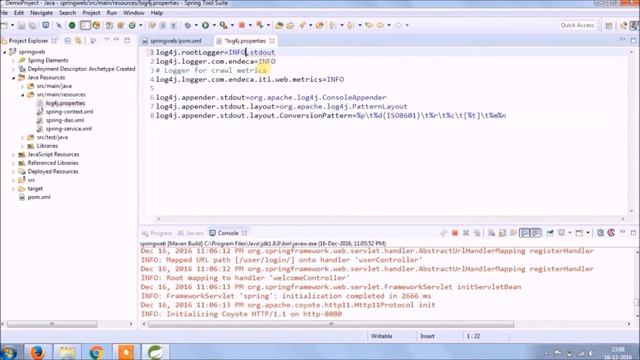Toggle show console when standard error changes
The image size is (640, 360).
tap(536, 233)
